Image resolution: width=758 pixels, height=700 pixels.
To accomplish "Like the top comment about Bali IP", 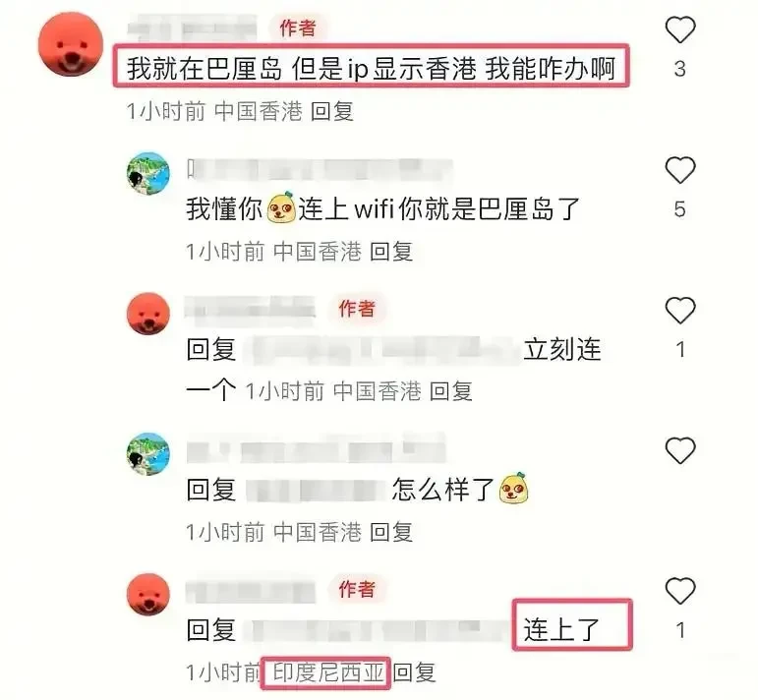I will click(x=680, y=29).
